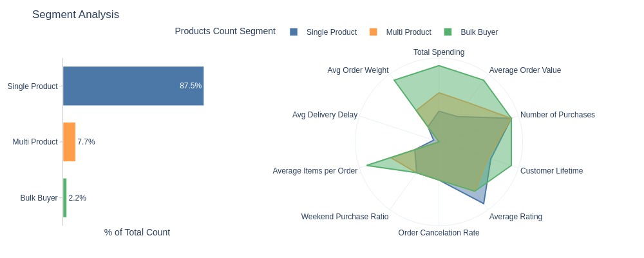Click the Number of Purchases axis label
The width and height of the screenshot is (644, 258).
click(x=557, y=115)
